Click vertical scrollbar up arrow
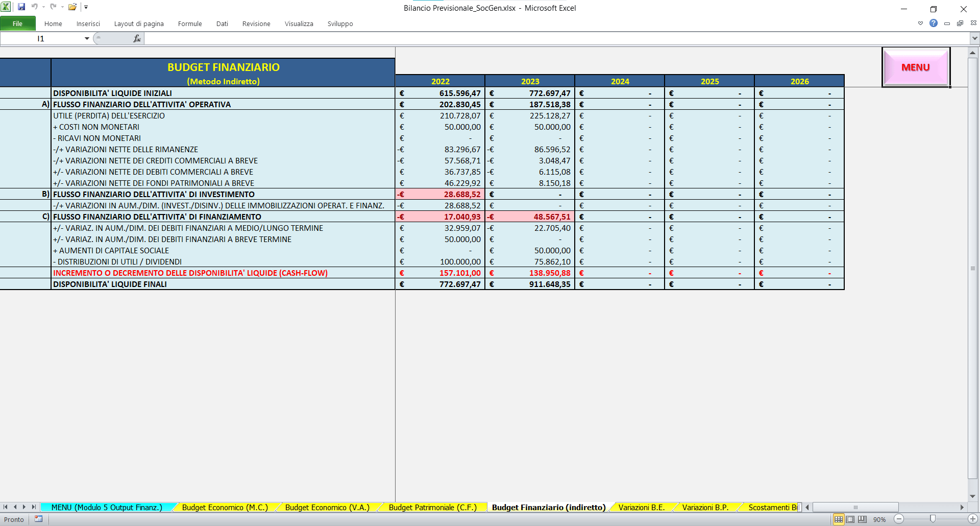 tap(972, 53)
